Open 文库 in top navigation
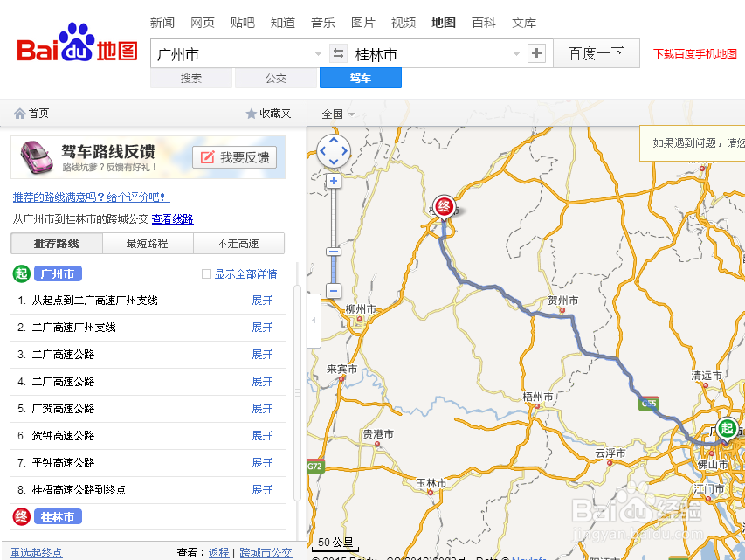 tap(524, 23)
